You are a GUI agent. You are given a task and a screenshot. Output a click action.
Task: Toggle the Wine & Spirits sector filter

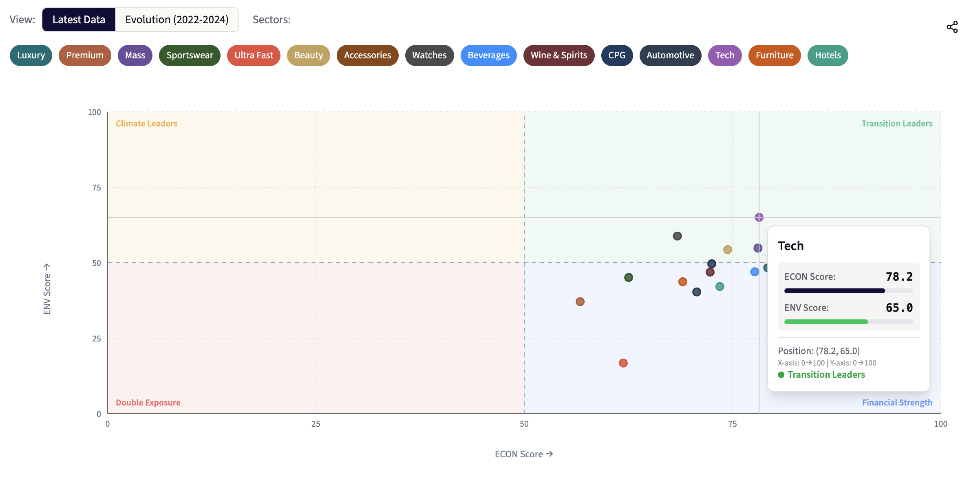(559, 55)
